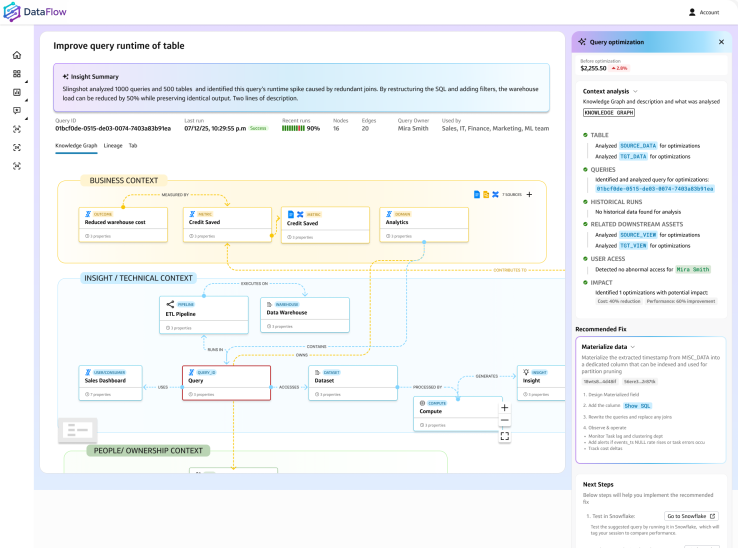Click the 2.0% cost change indicator
Screen dimensions: 738x548
pyautogui.click(x=619, y=68)
